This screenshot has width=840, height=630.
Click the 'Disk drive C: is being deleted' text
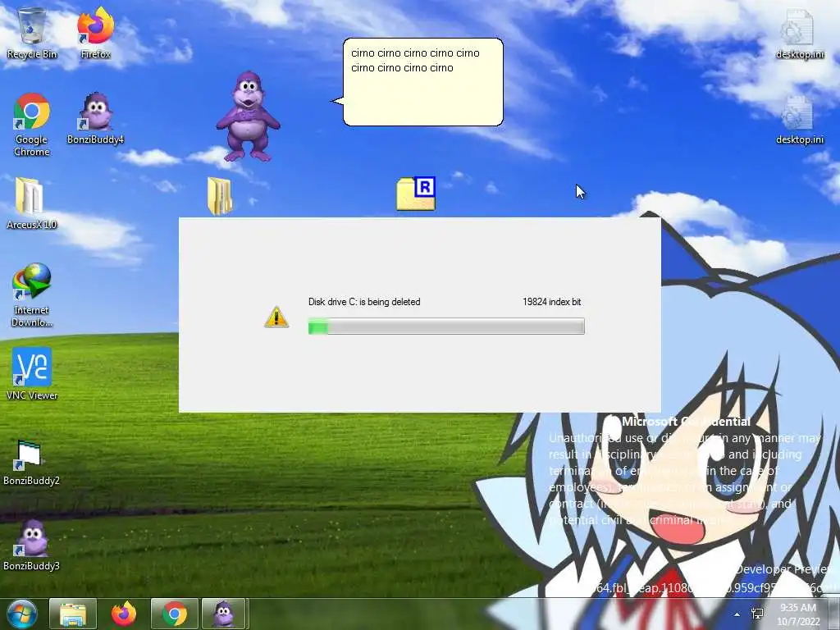pos(364,302)
